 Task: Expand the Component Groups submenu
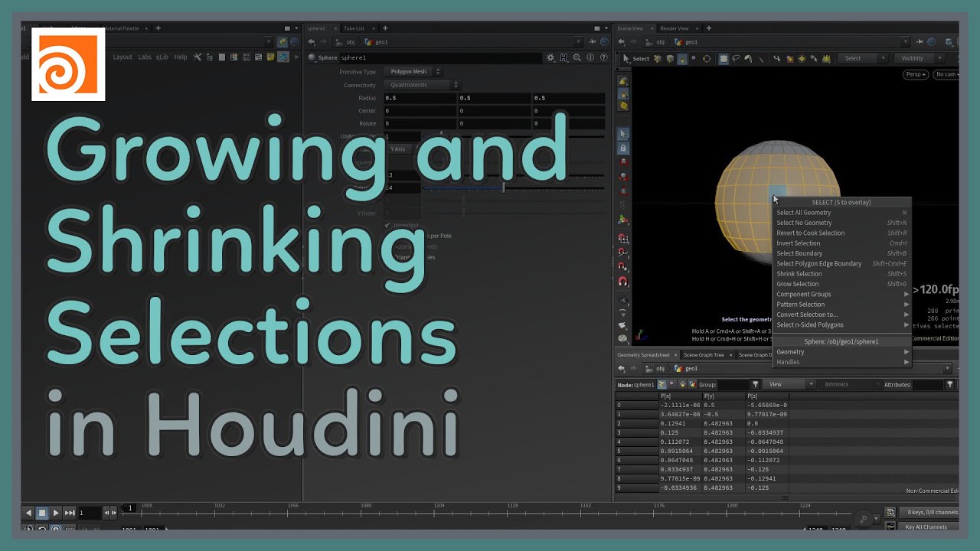pos(841,294)
